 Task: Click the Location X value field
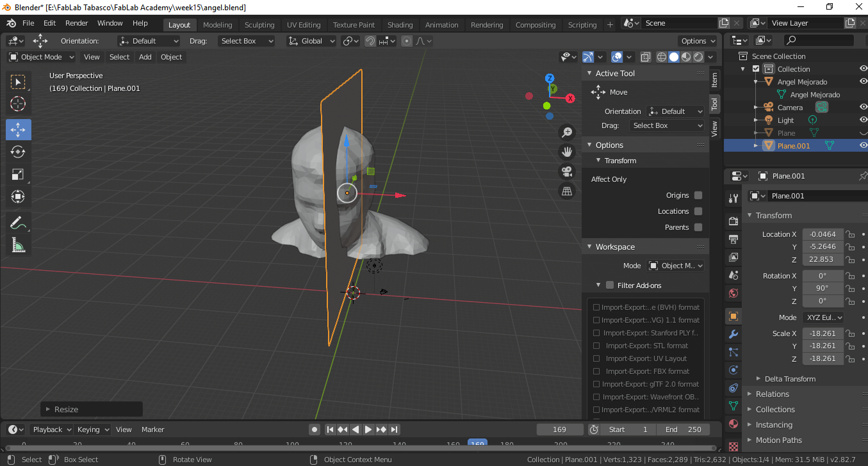click(822, 234)
